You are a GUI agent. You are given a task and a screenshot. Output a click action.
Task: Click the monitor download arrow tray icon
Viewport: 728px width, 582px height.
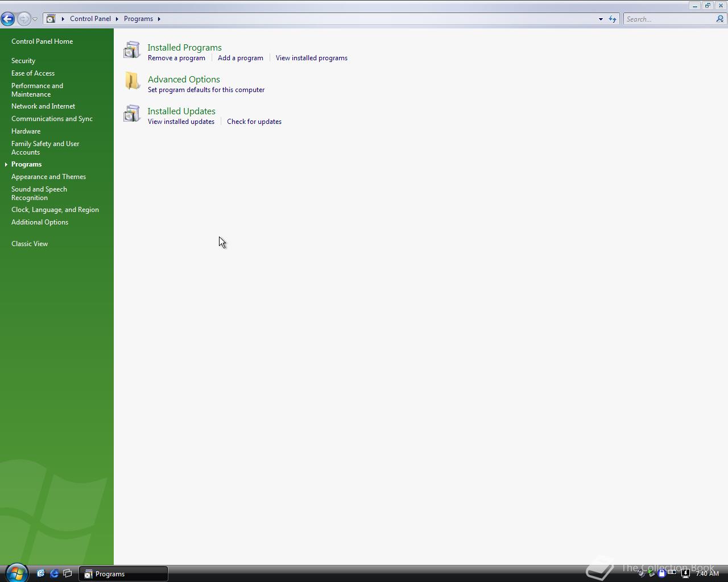pos(685,573)
